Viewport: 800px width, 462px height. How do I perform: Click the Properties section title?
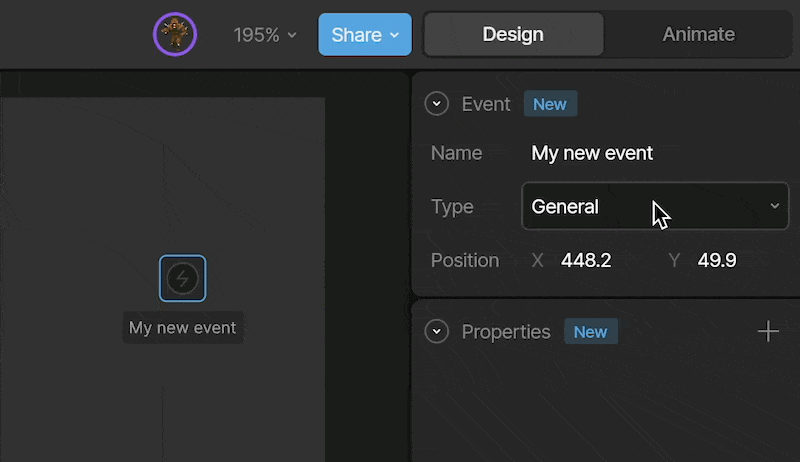[x=506, y=332]
